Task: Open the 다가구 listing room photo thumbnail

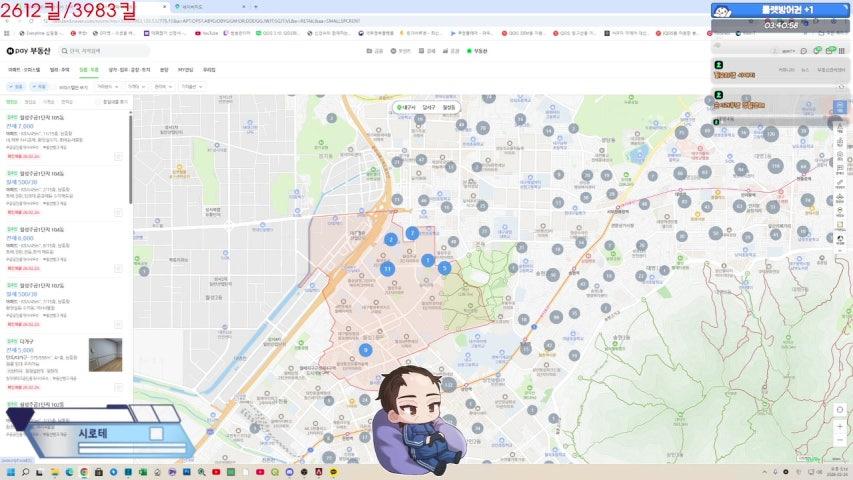Action: tap(106, 355)
